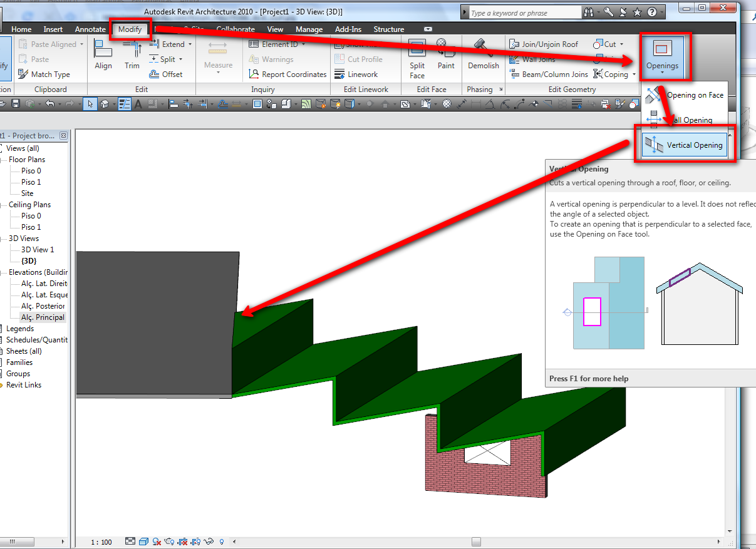Open the Site floor plan

28,193
